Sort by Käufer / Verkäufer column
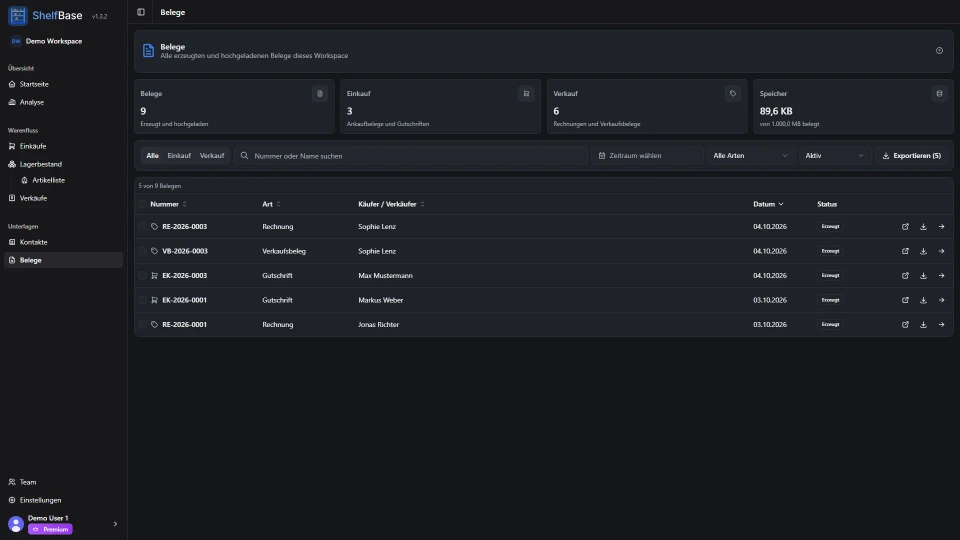960x540 pixels. click(391, 204)
